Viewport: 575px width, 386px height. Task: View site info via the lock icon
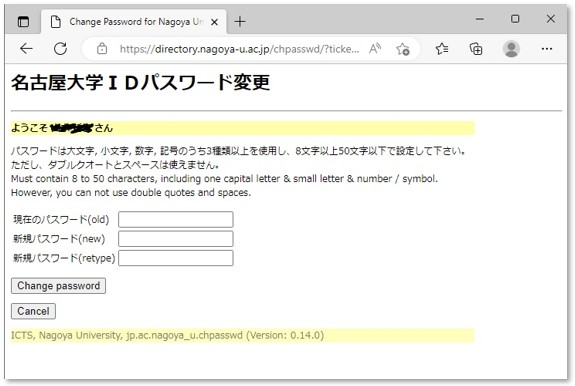click(102, 48)
